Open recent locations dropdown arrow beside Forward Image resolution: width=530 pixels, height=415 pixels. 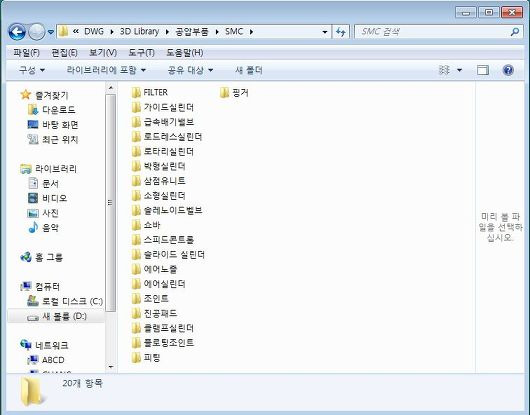pyautogui.click(x=51, y=32)
